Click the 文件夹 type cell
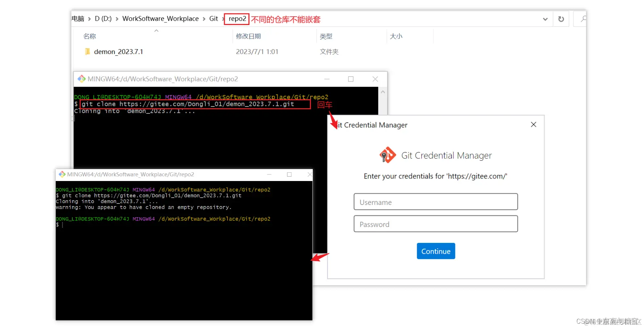 tap(329, 52)
